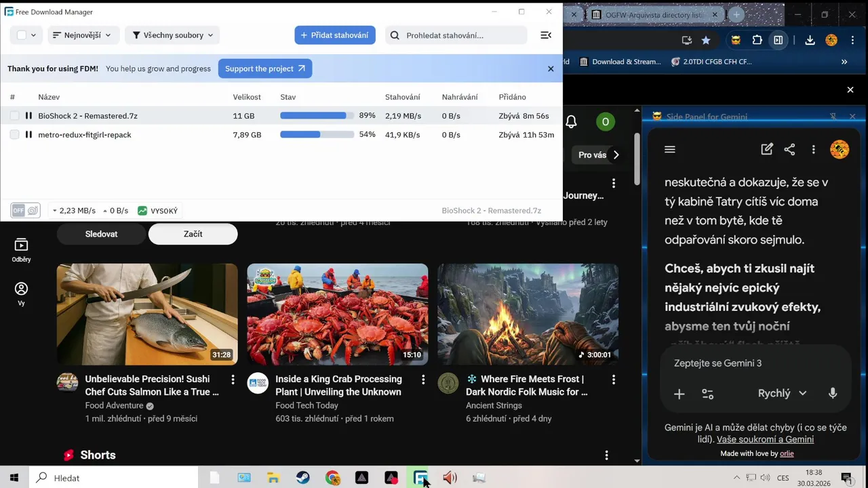Activate Gemini microphone voice input
Image resolution: width=868 pixels, height=488 pixels.
[x=833, y=393]
